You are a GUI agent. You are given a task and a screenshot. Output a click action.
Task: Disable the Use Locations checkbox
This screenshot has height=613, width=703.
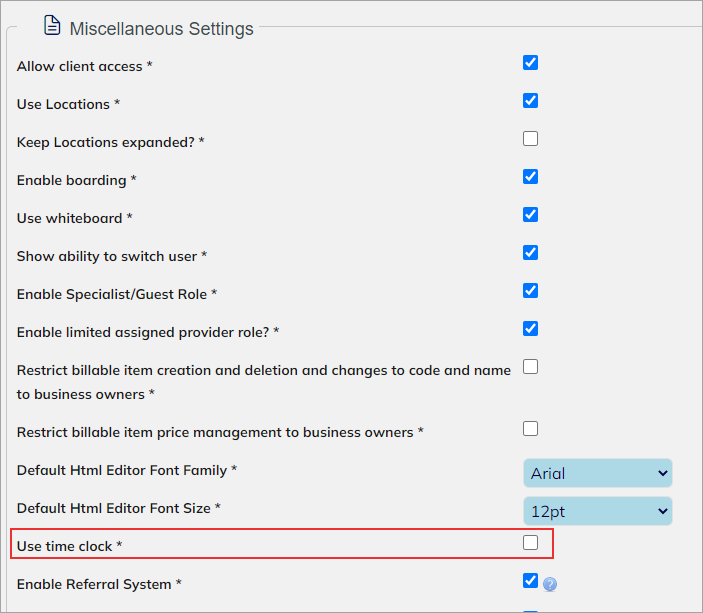pyautogui.click(x=530, y=100)
